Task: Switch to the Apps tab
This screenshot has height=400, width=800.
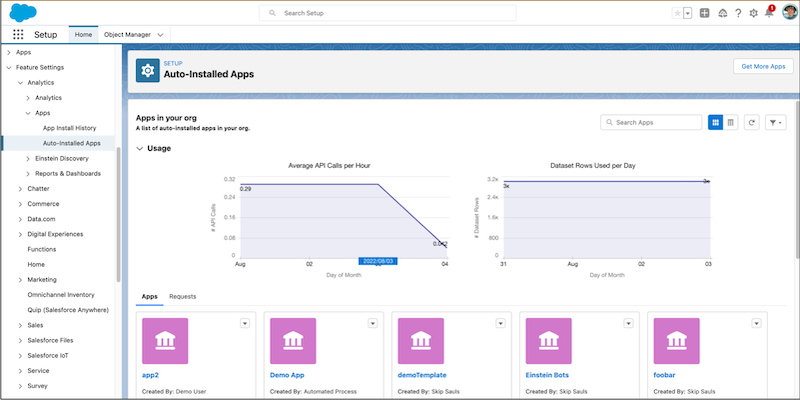Action: 149,296
